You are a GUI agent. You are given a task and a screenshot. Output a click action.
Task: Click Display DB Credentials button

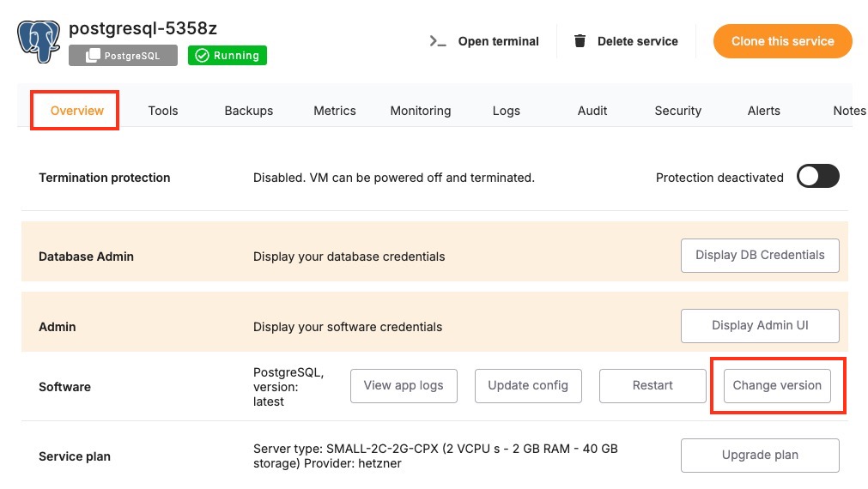click(760, 256)
